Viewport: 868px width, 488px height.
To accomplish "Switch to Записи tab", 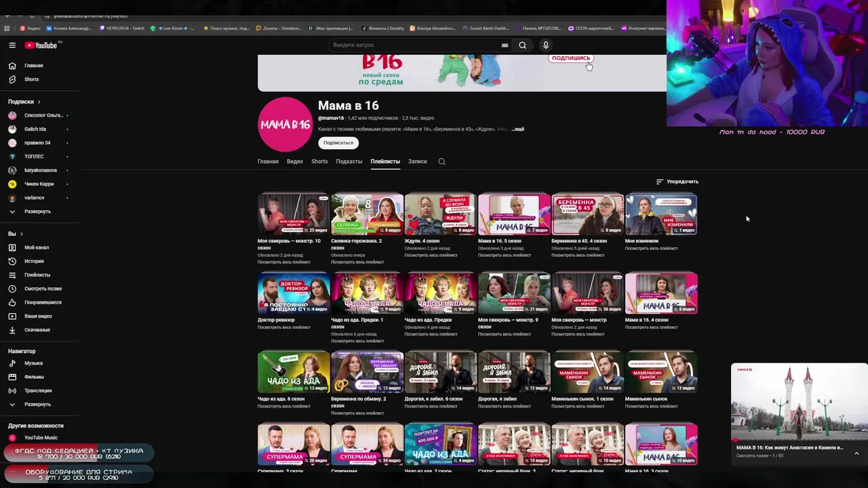I will click(418, 161).
